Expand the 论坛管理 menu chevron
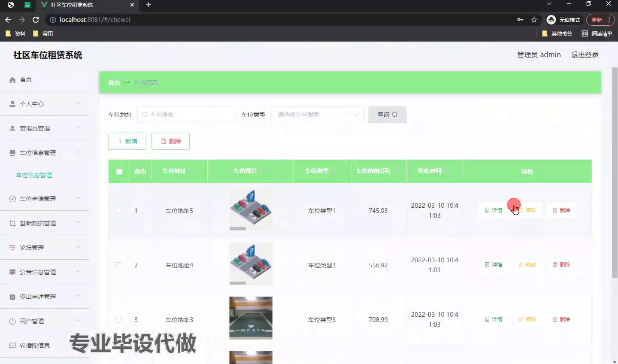The width and height of the screenshot is (618, 364). (78, 247)
